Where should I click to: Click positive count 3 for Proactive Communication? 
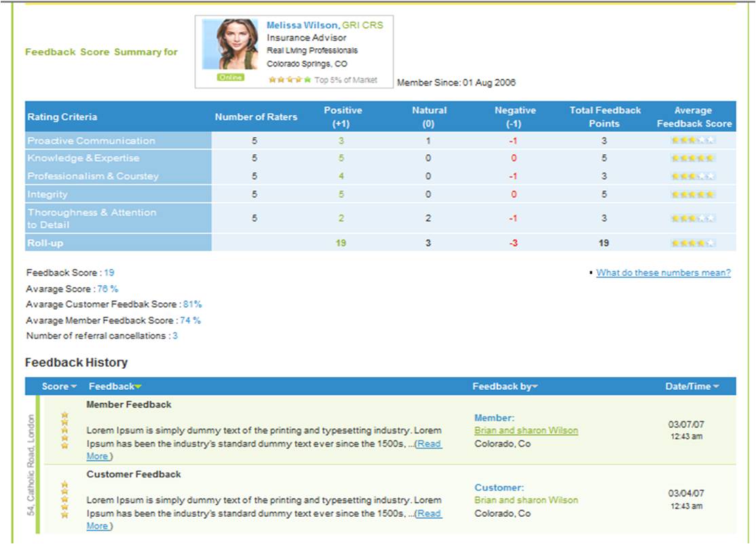[x=341, y=141]
